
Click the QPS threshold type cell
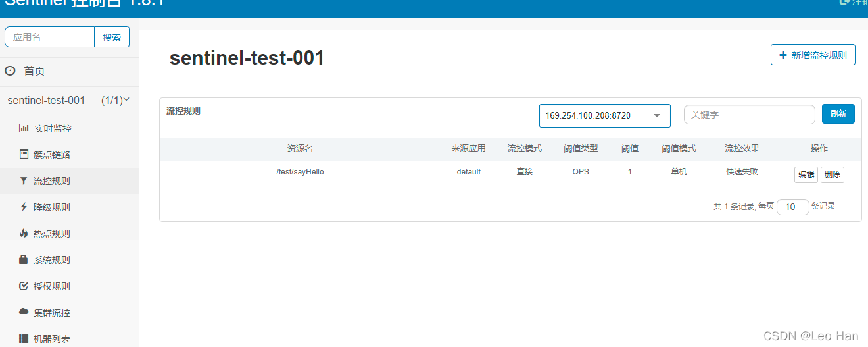tap(581, 172)
